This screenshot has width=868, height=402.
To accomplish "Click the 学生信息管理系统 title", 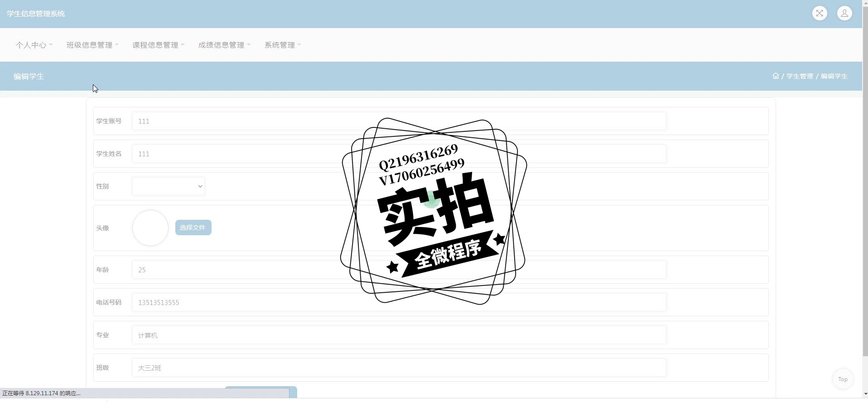I will [36, 14].
